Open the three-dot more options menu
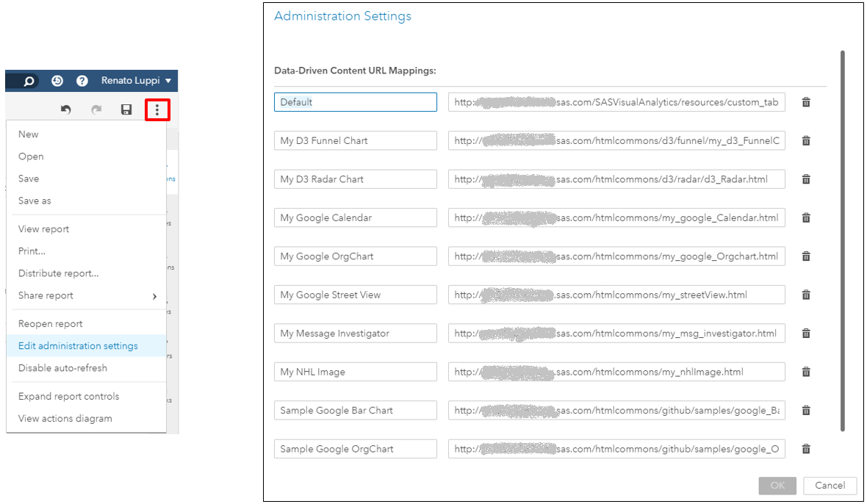The image size is (867, 504). click(157, 110)
